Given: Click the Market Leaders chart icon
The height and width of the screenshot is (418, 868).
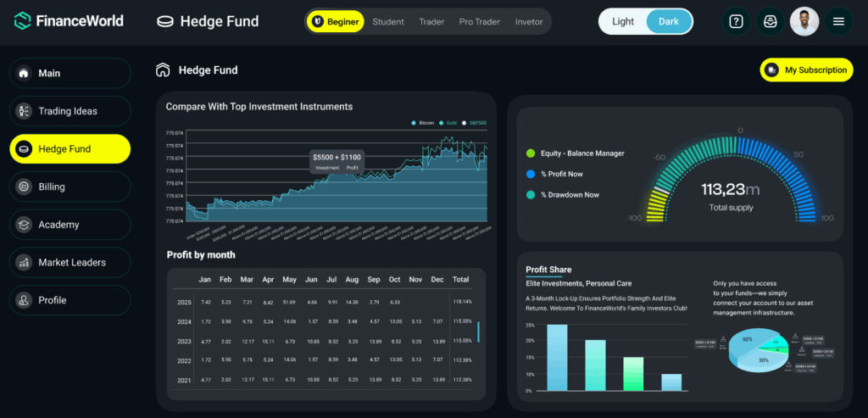Looking at the screenshot, I should [x=24, y=263].
